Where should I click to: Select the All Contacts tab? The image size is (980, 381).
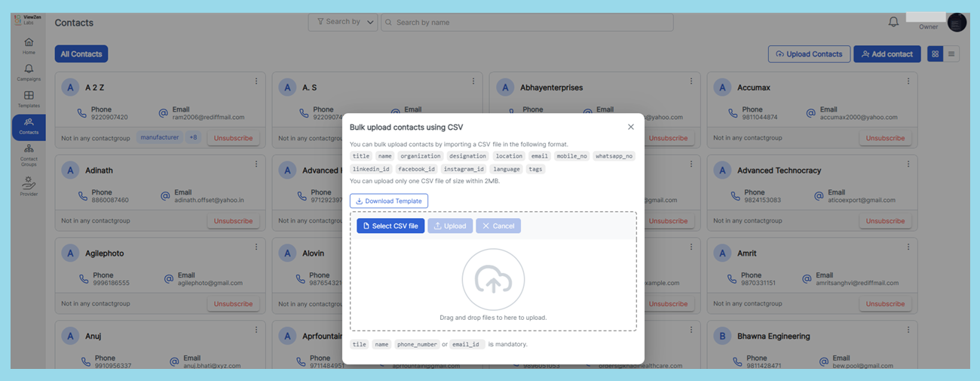tap(81, 54)
